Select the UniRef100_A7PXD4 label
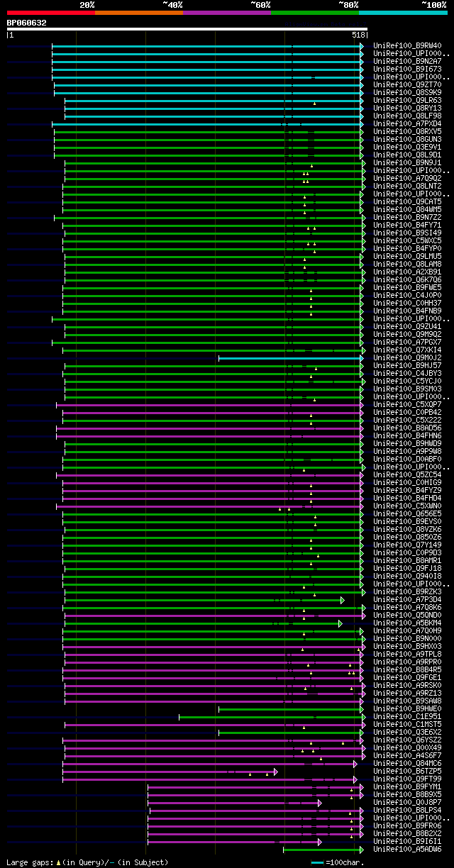The height and width of the screenshot is (868, 454). (x=407, y=124)
